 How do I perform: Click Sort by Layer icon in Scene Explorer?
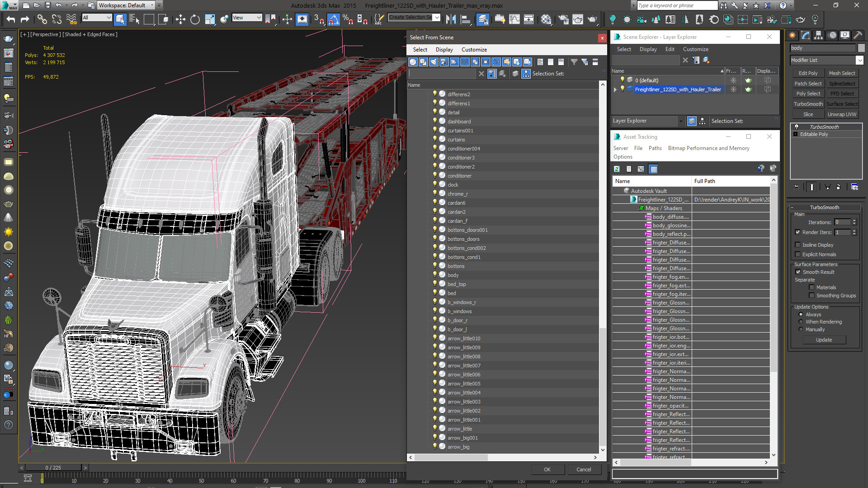pyautogui.click(x=691, y=121)
